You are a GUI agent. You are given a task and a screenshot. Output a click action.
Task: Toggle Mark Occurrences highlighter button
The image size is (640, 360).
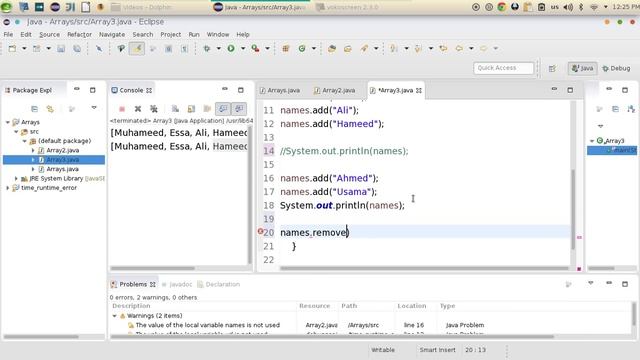point(137,49)
